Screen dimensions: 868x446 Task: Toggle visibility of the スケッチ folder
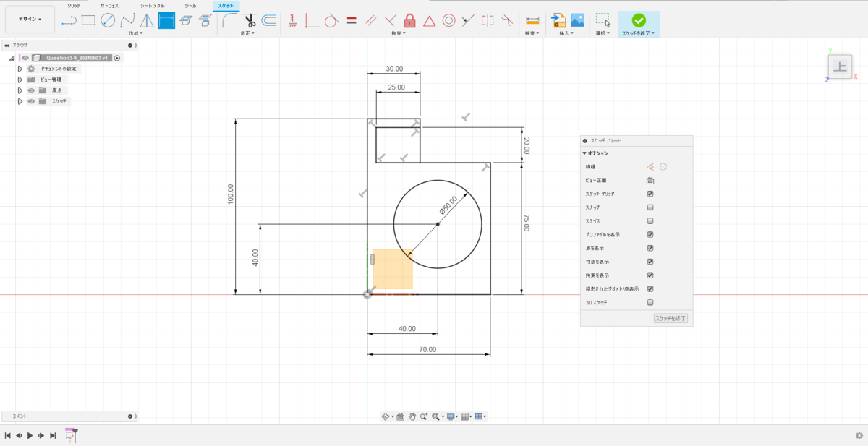(x=31, y=101)
